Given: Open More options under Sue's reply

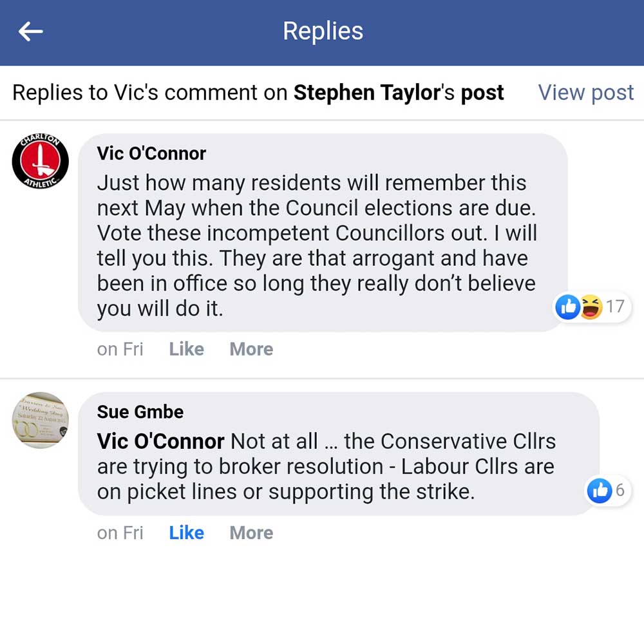Looking at the screenshot, I should (251, 533).
